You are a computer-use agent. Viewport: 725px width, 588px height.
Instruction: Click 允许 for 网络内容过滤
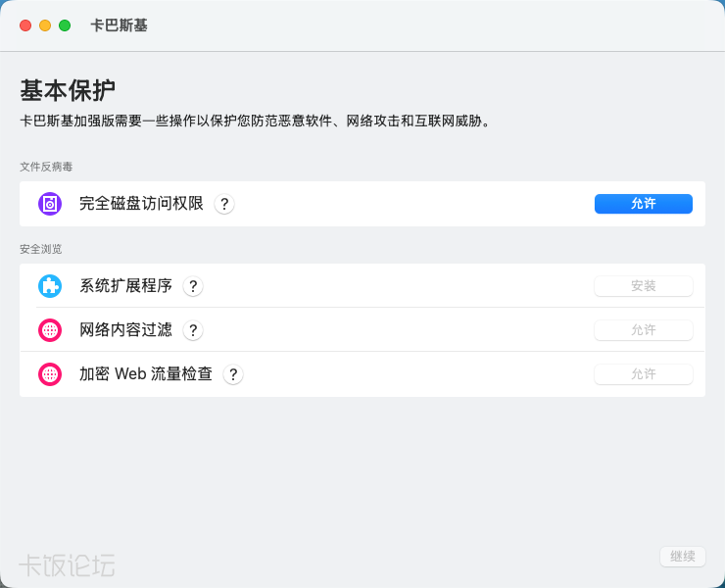643,330
